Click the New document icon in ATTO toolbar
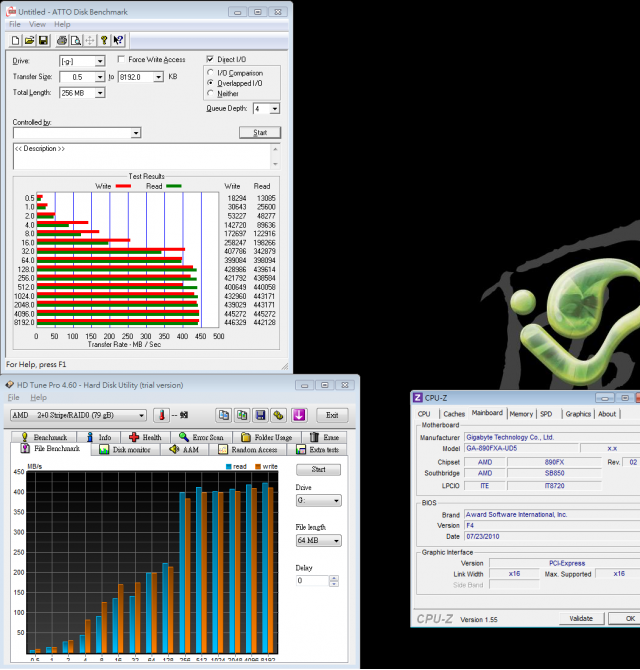 pos(15,41)
